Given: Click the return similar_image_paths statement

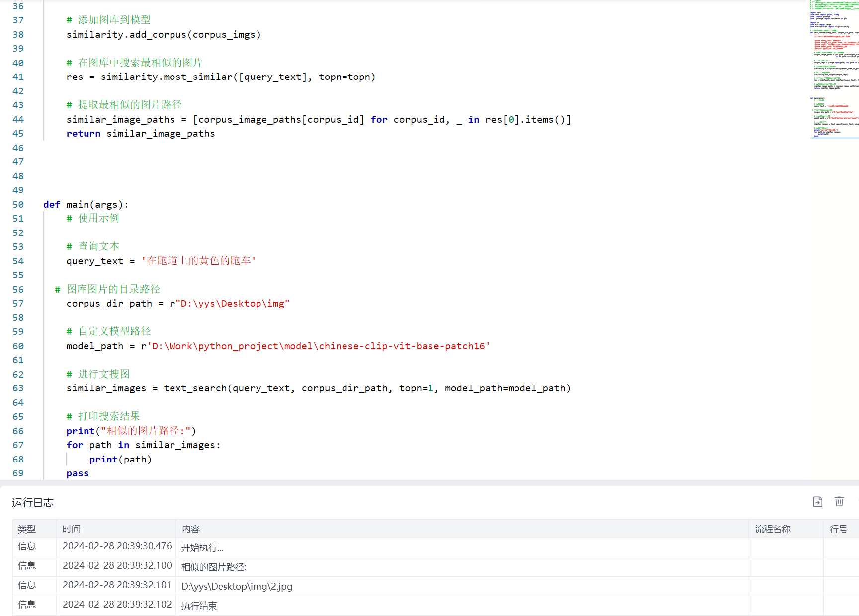Looking at the screenshot, I should (x=141, y=134).
